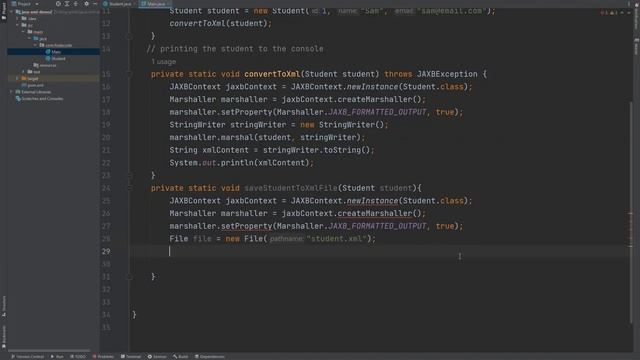Select Scratches and Consoles item
This screenshot has height=360, width=640.
[39, 98]
